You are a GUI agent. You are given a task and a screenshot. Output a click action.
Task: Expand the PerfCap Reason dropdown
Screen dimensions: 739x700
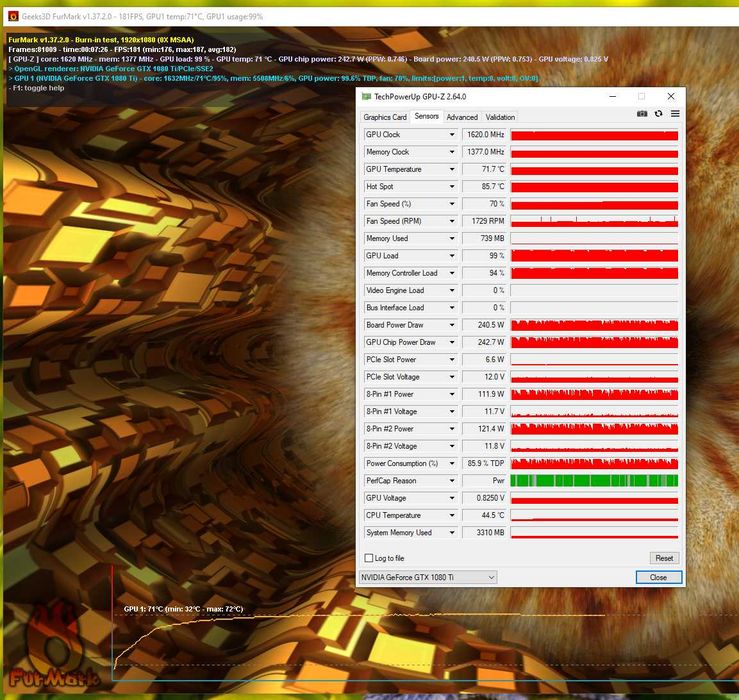pos(452,481)
